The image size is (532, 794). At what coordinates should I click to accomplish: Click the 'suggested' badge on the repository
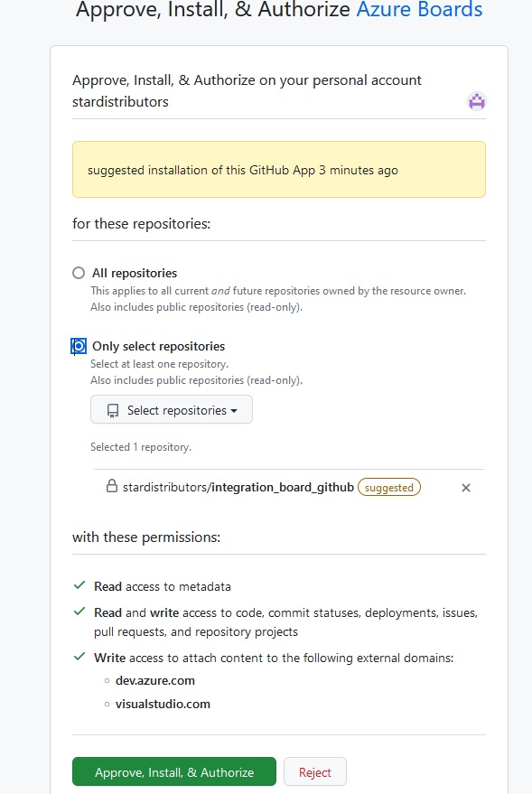pos(388,488)
